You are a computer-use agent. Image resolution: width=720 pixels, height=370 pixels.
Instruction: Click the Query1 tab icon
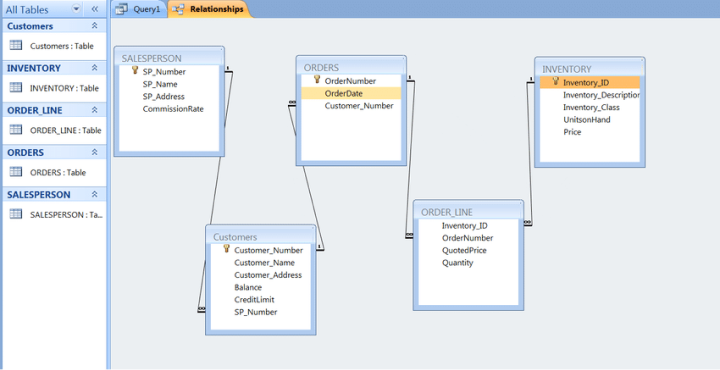pos(121,9)
